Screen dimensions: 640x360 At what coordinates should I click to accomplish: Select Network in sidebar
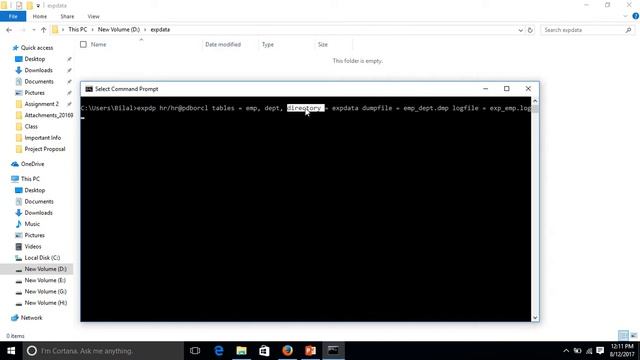pos(31,318)
